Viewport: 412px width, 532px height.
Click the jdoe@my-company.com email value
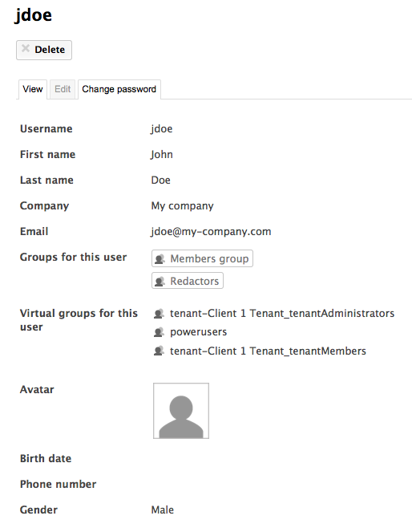point(211,232)
